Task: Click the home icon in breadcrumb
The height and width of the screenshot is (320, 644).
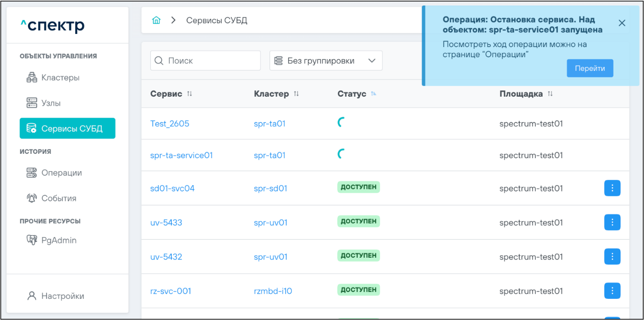Action: tap(156, 20)
